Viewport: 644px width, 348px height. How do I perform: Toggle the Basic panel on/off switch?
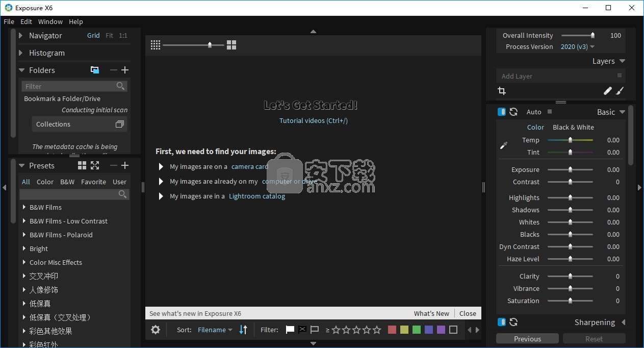(x=502, y=112)
